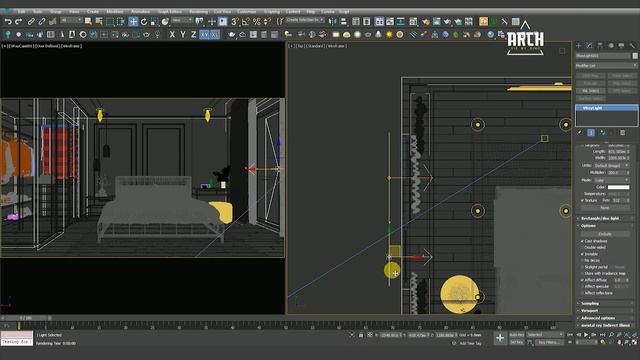
Task: Open the Utilities wrench tab
Action: pyautogui.click(x=632, y=45)
